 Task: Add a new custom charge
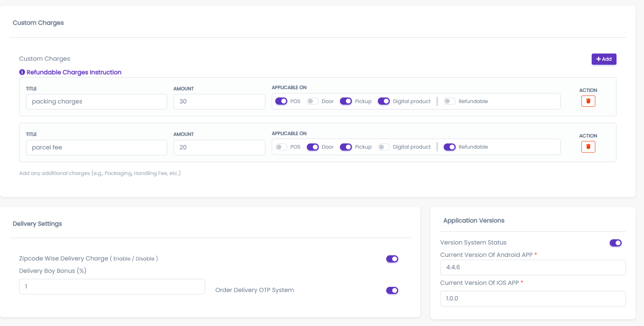point(604,59)
